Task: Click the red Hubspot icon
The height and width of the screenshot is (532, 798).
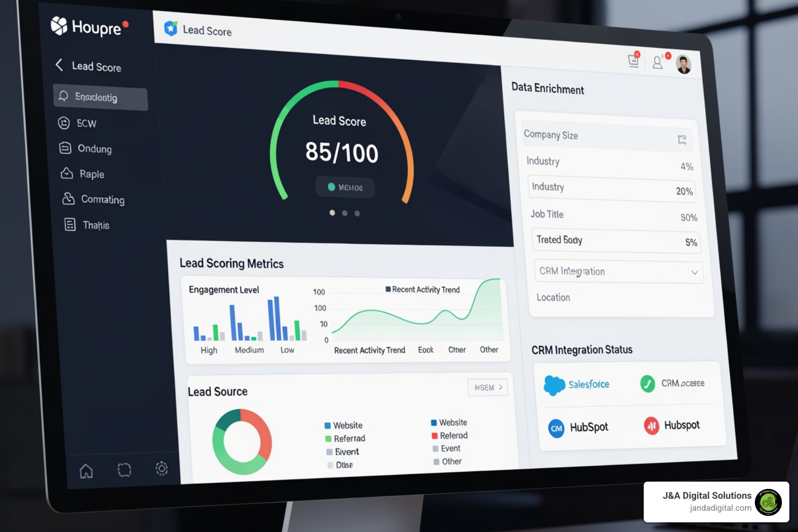Action: [x=651, y=426]
